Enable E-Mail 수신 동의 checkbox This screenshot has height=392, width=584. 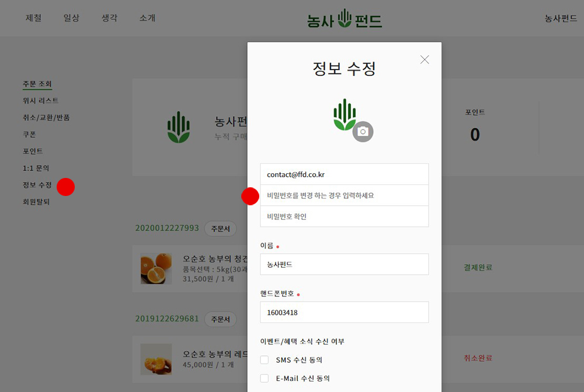pyautogui.click(x=264, y=378)
